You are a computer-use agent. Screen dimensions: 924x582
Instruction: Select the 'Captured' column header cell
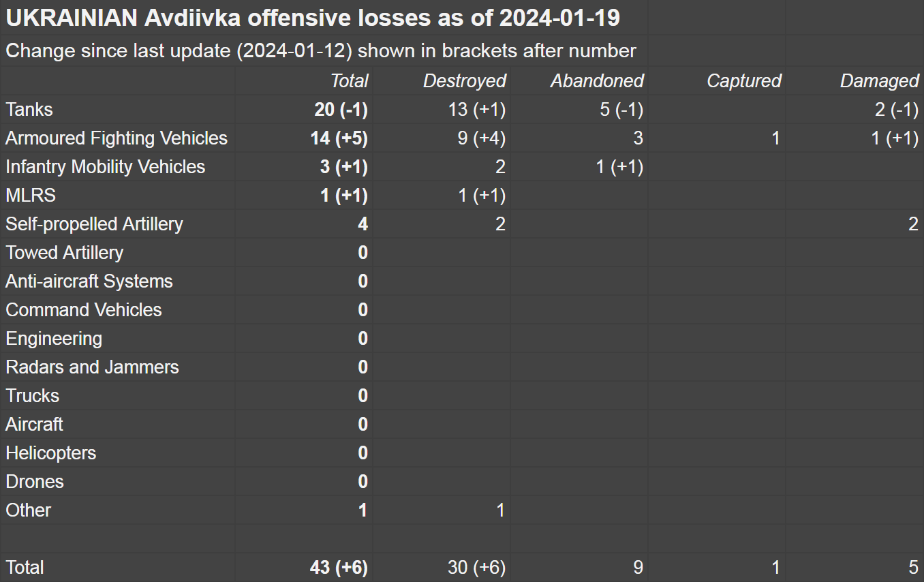743,81
